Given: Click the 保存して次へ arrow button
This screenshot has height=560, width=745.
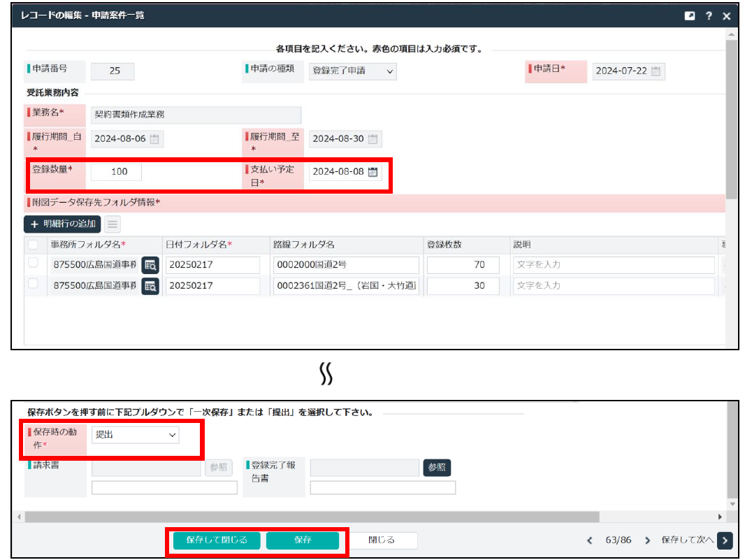Looking at the screenshot, I should [x=725, y=540].
